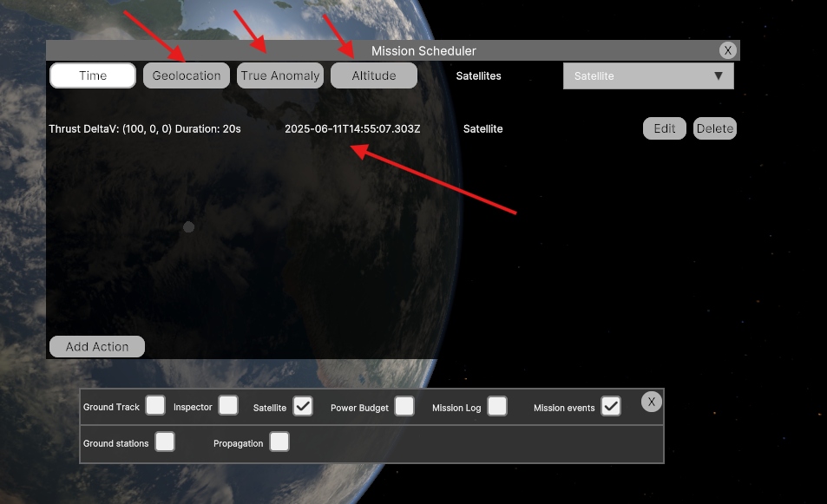Screen dimensions: 827x504
Task: Select the Thrust DeltaV action row
Action: click(145, 128)
